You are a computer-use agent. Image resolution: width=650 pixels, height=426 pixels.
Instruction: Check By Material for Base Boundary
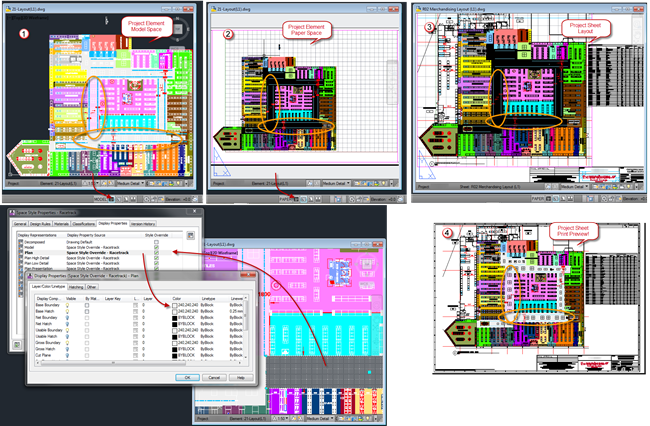pyautogui.click(x=89, y=304)
